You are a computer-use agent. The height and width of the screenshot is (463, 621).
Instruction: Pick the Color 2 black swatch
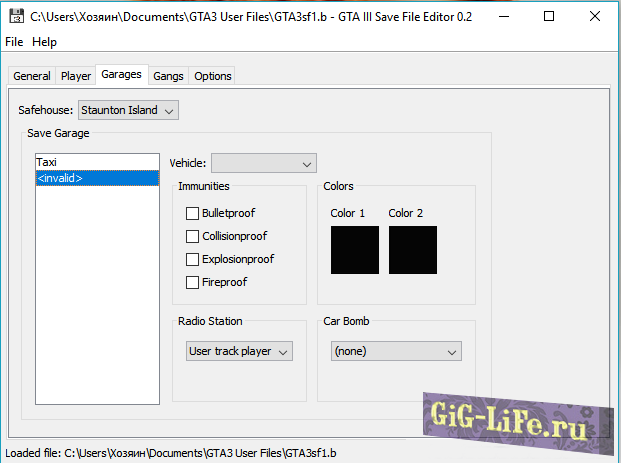[x=413, y=250]
